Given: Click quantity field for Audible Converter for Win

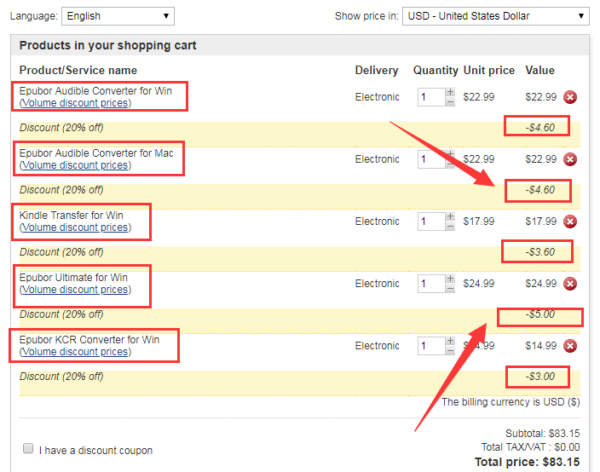Looking at the screenshot, I should click(x=432, y=97).
